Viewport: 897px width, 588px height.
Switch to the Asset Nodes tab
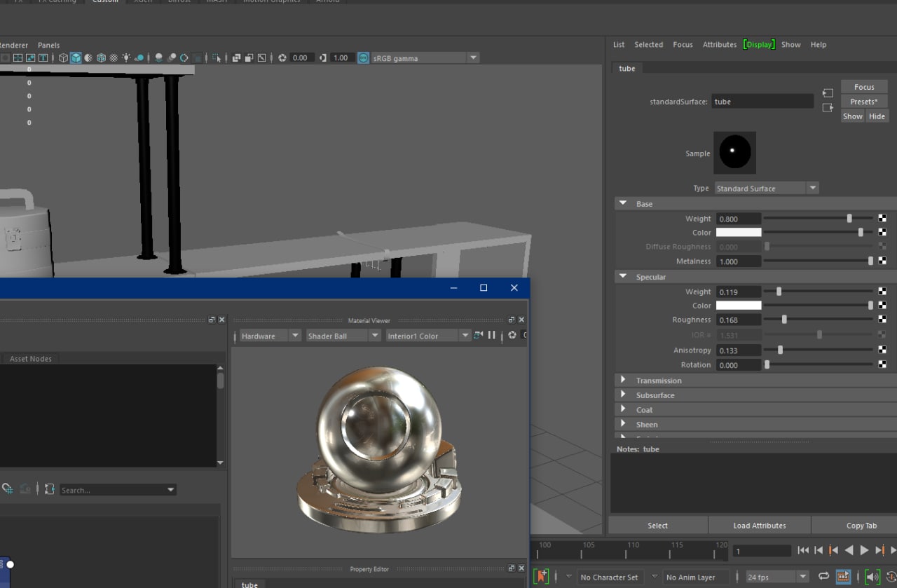click(31, 358)
